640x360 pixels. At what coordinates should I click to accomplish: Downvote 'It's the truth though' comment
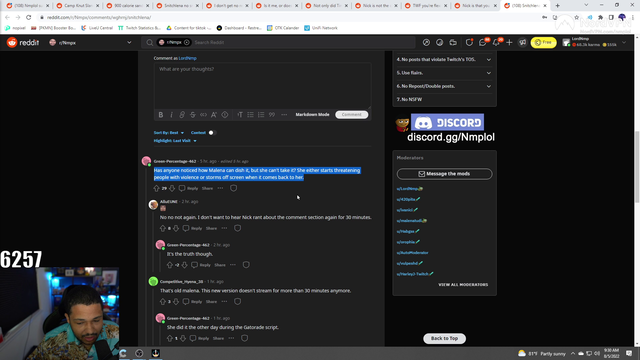pos(184,265)
